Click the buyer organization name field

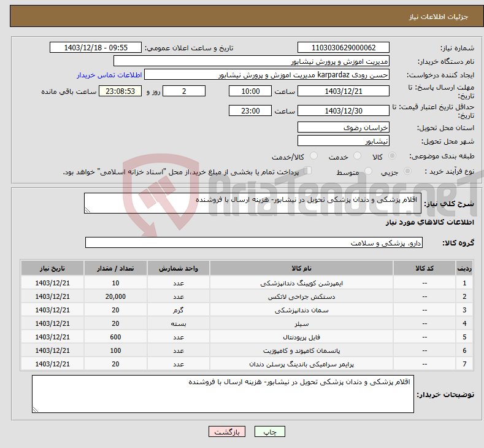pyautogui.click(x=252, y=61)
